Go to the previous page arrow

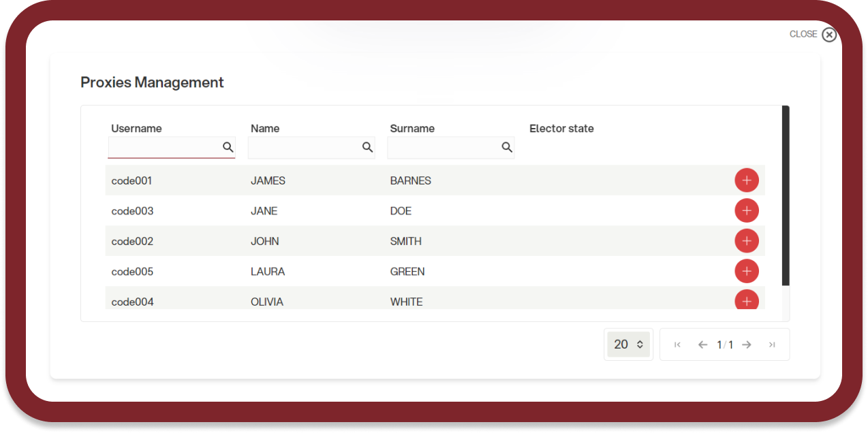(702, 344)
